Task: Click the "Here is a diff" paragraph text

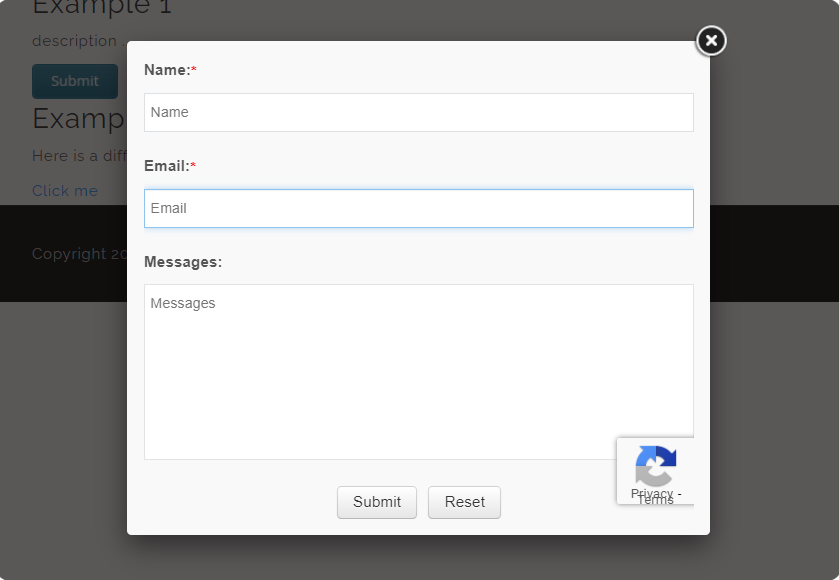Action: click(x=78, y=156)
